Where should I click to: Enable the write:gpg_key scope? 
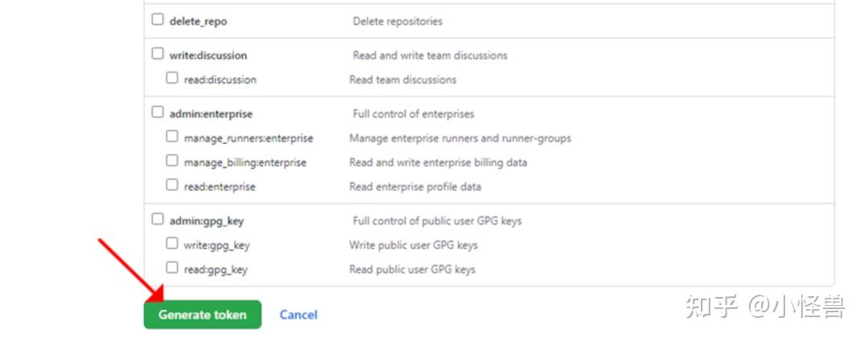click(x=172, y=244)
